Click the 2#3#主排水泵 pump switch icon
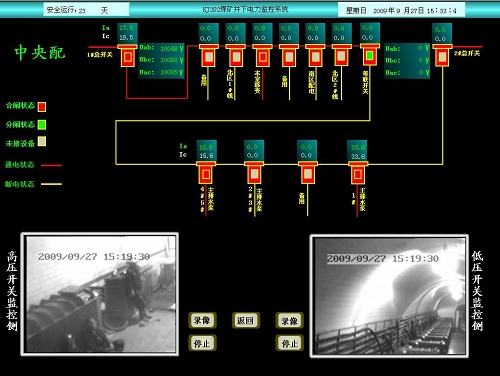The height and width of the screenshot is (376, 500). coord(254,174)
